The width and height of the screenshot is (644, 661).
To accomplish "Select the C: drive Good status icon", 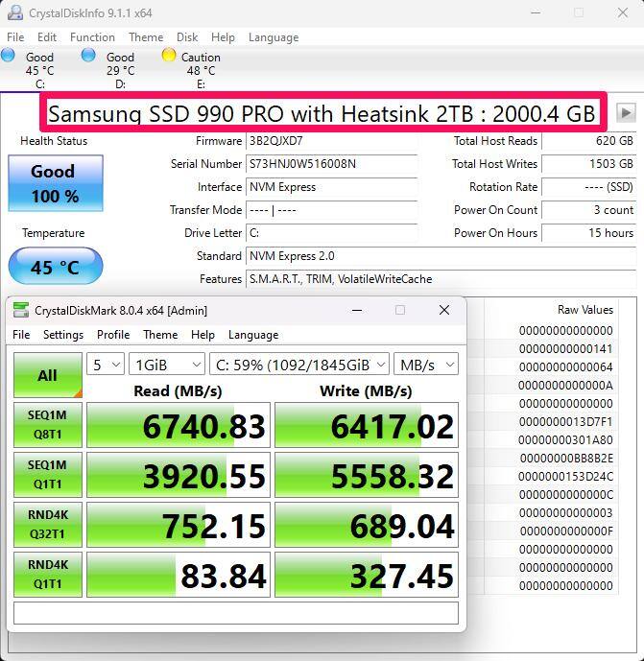I will 9,56.
